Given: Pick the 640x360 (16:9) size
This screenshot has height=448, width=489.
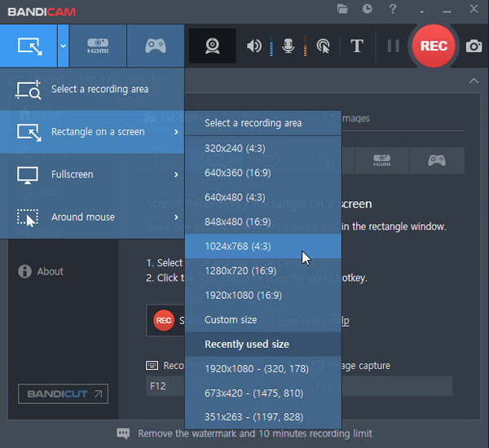Looking at the screenshot, I should (263, 173).
